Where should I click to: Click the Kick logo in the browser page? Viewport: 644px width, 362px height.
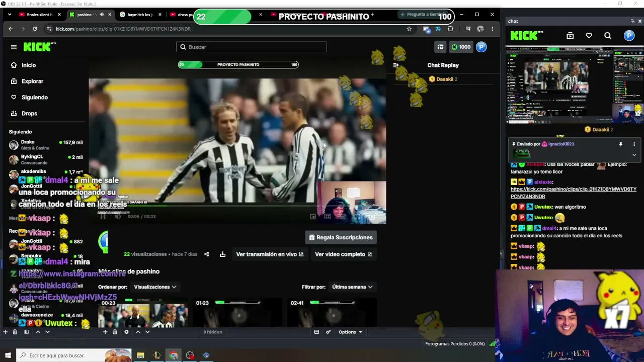click(40, 47)
